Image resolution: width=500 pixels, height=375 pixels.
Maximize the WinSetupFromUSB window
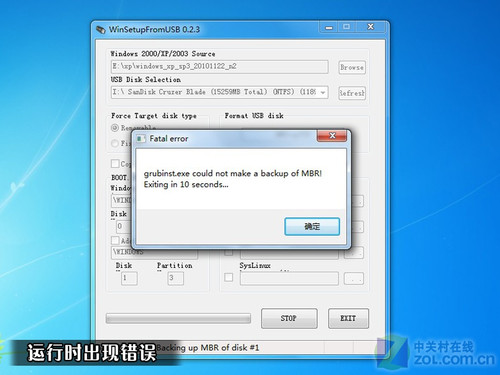click(347, 27)
